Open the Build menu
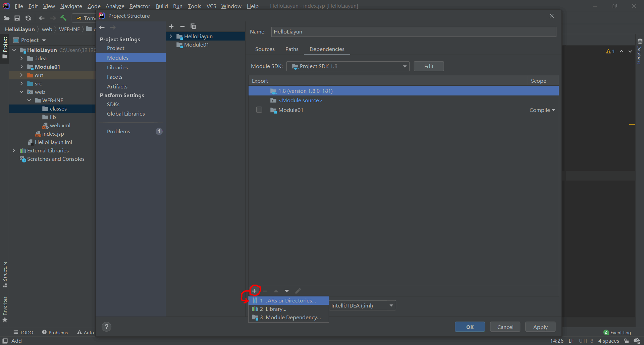644x345 pixels. coord(162,6)
